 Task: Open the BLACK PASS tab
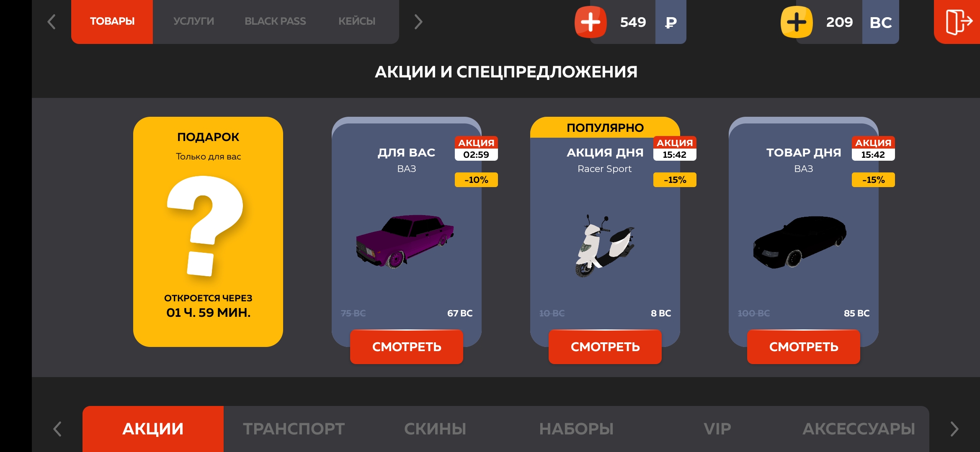[x=275, y=21]
